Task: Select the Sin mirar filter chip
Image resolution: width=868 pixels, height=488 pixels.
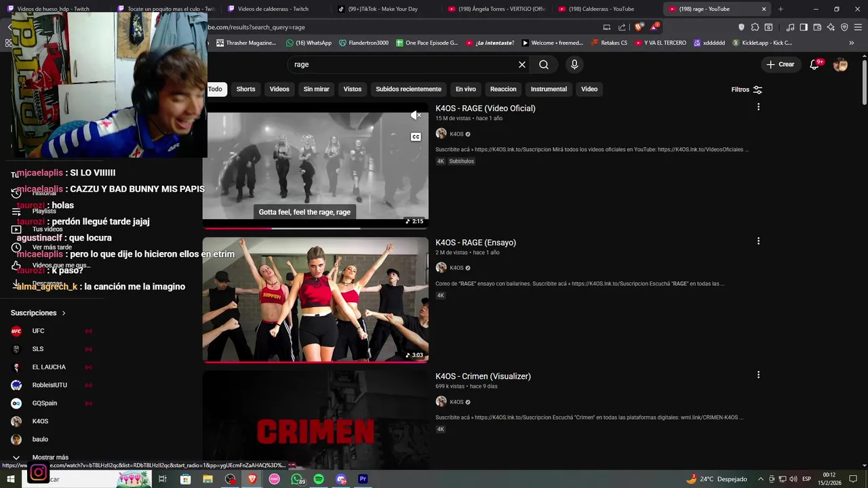Action: pyautogui.click(x=316, y=89)
